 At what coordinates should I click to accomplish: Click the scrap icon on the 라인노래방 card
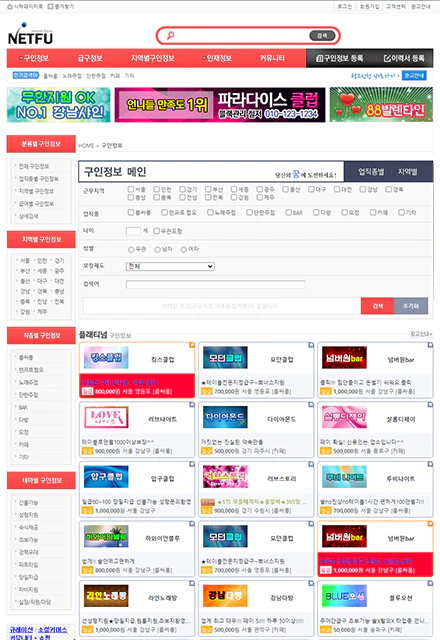pos(191,583)
